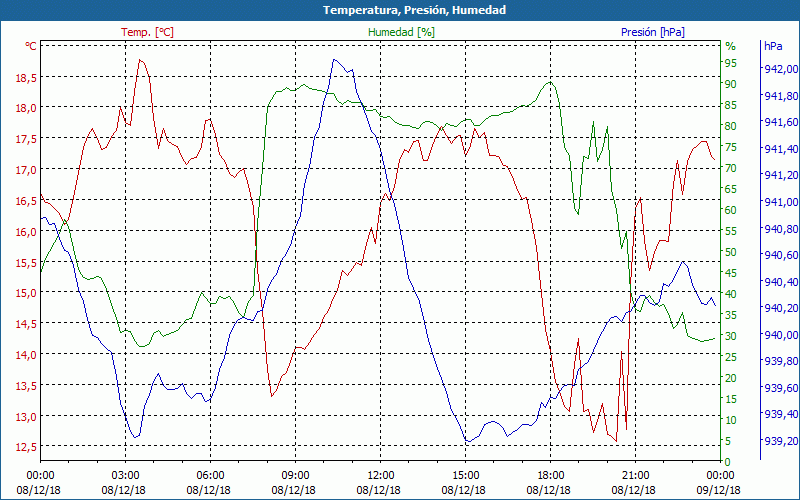Viewport: 800px width, 500px height.
Task: Click the "17,0" temperature axis value
Action: [x=27, y=170]
